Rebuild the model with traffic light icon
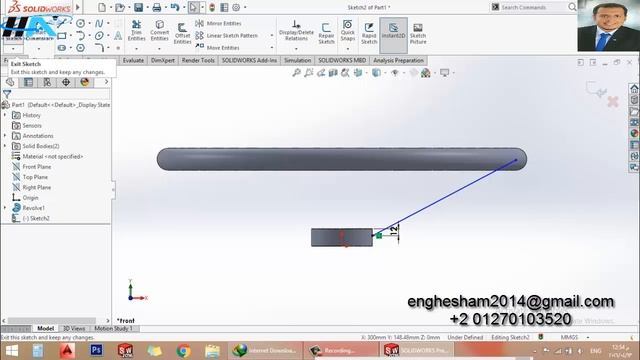The image size is (640, 360). tap(212, 7)
